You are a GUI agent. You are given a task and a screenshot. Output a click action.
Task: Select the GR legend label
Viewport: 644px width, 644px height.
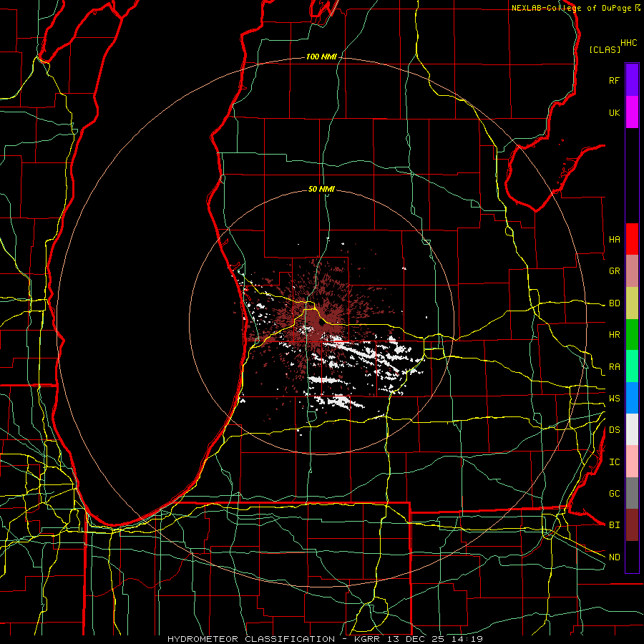pyautogui.click(x=614, y=271)
